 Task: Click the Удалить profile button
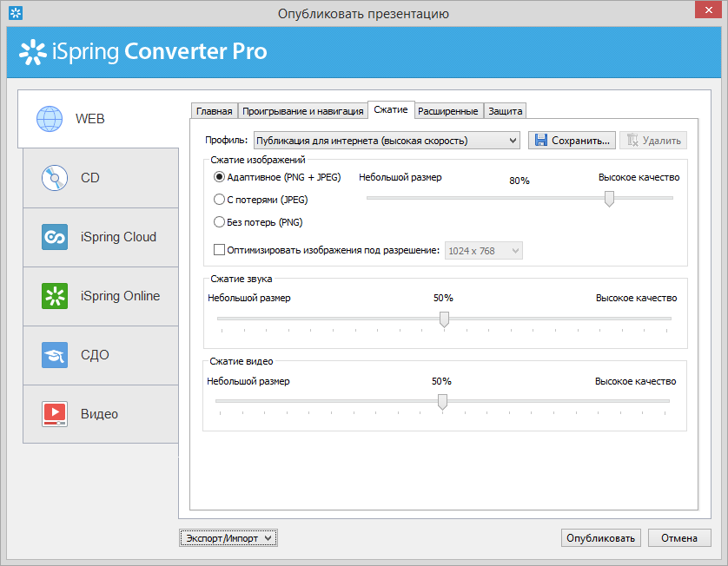(653, 140)
